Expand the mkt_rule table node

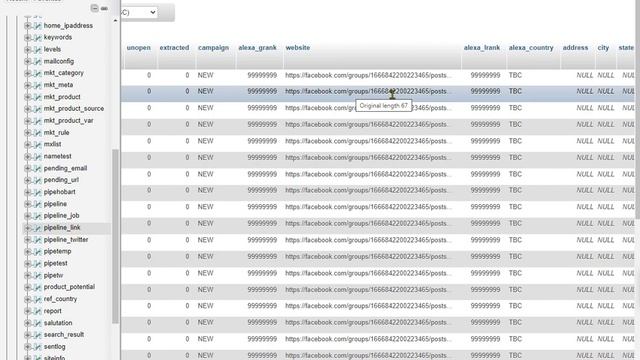click(x=27, y=133)
